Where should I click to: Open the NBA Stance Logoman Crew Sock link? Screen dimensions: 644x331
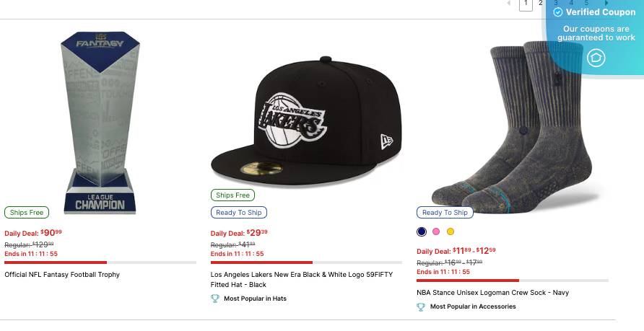pyautogui.click(x=493, y=293)
